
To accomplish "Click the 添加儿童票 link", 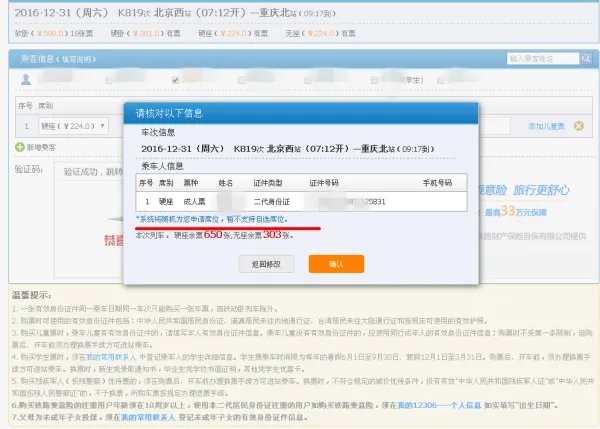I will pos(546,126).
